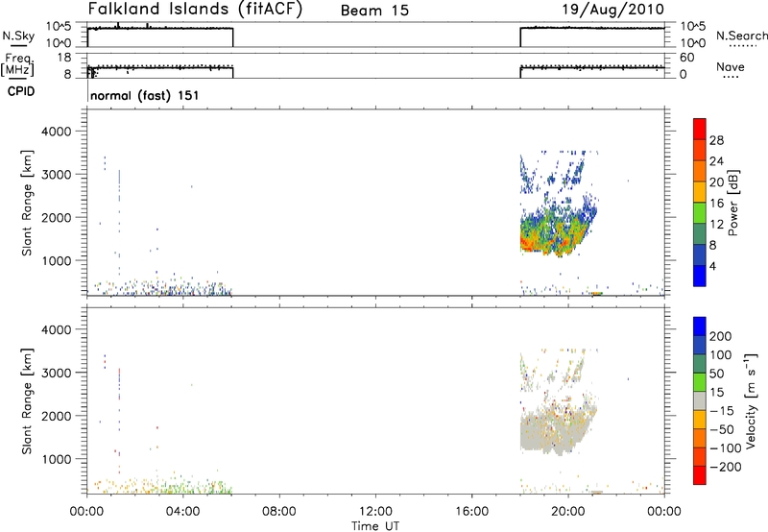
Task: Click the "16:00" time tick label
Action: pos(471,512)
